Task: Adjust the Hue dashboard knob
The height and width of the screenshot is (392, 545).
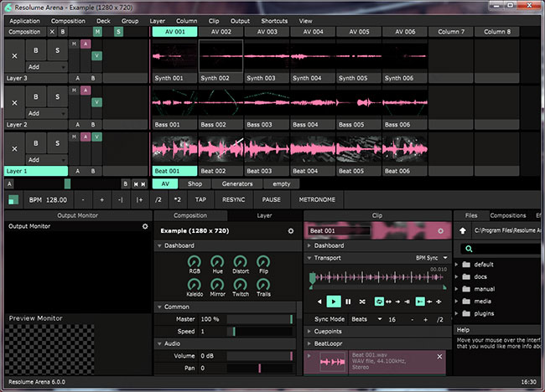Action: coord(217,262)
